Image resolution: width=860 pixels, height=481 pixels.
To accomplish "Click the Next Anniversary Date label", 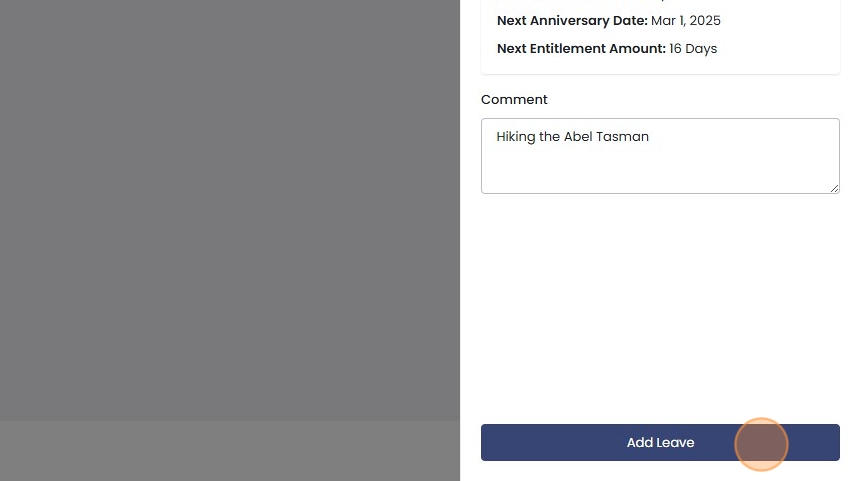I will [x=572, y=21].
